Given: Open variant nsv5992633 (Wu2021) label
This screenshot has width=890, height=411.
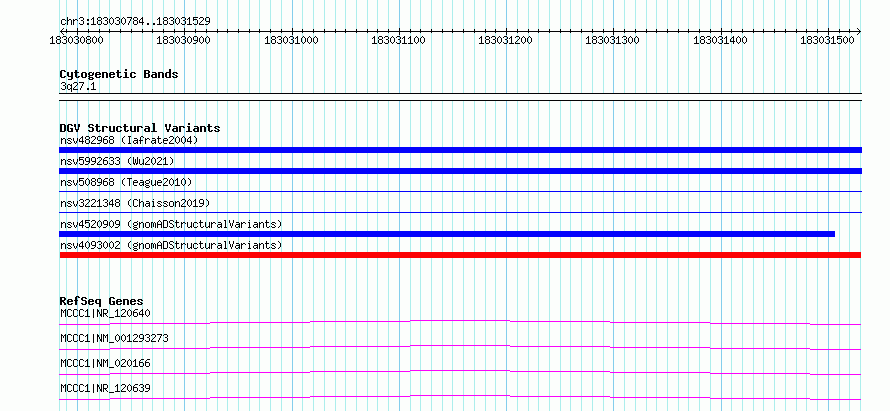Looking at the screenshot, I should click(117, 161).
